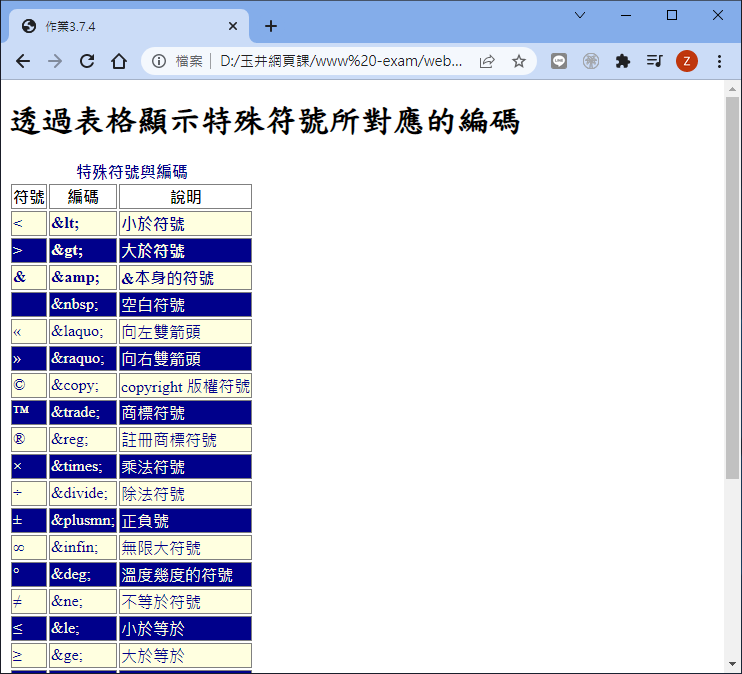Open the Extensions puzzle piece menu
The height and width of the screenshot is (674, 742).
pos(623,61)
